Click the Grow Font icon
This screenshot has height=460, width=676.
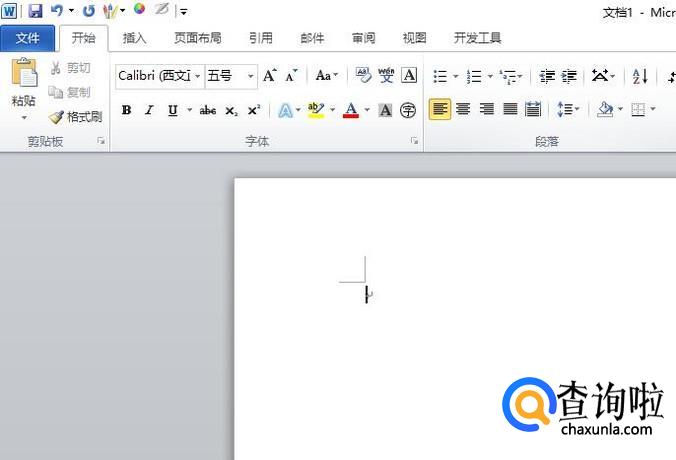[270, 75]
